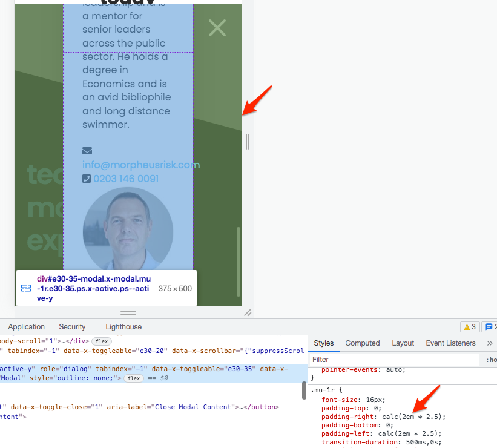
Task: Toggle the :hov element state panel
Action: 491,360
